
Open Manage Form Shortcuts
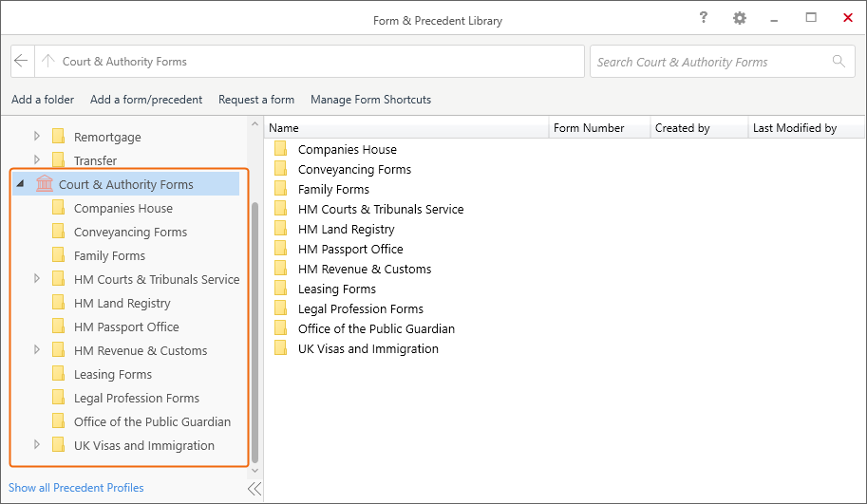[370, 100]
